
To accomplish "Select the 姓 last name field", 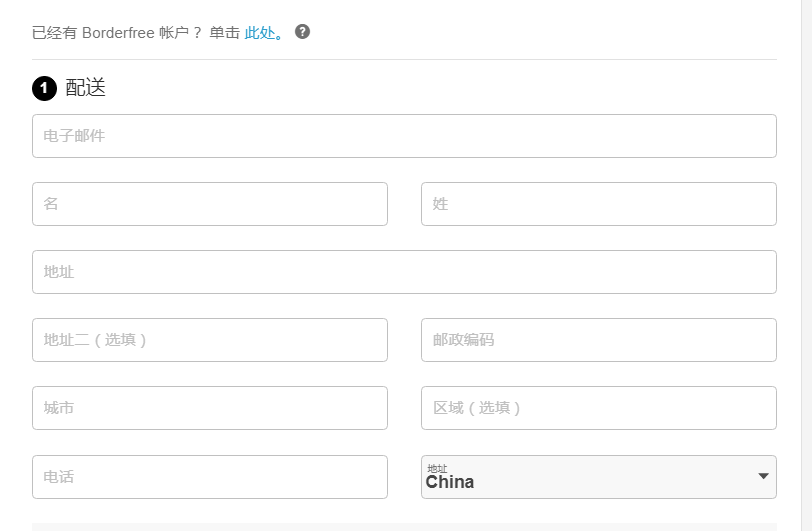I will point(598,204).
